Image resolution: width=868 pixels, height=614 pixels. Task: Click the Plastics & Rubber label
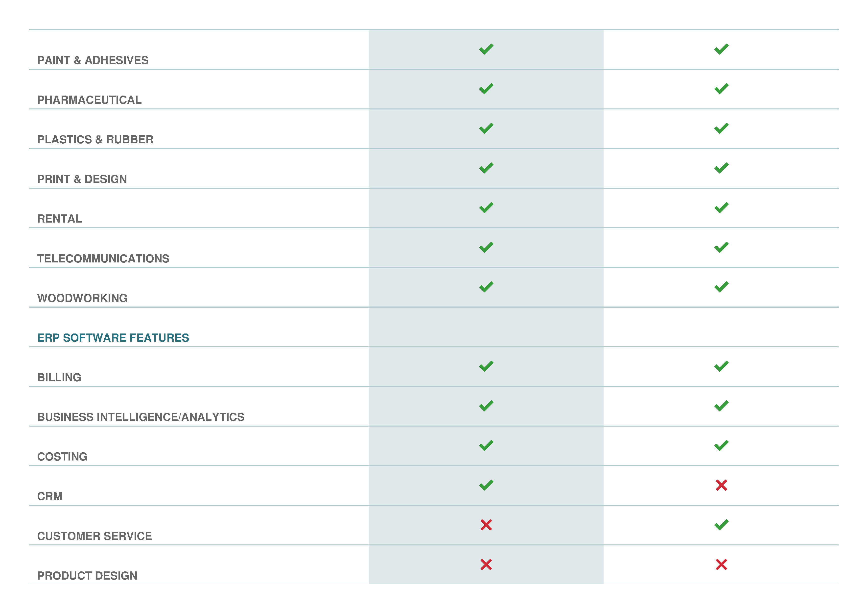(x=95, y=140)
